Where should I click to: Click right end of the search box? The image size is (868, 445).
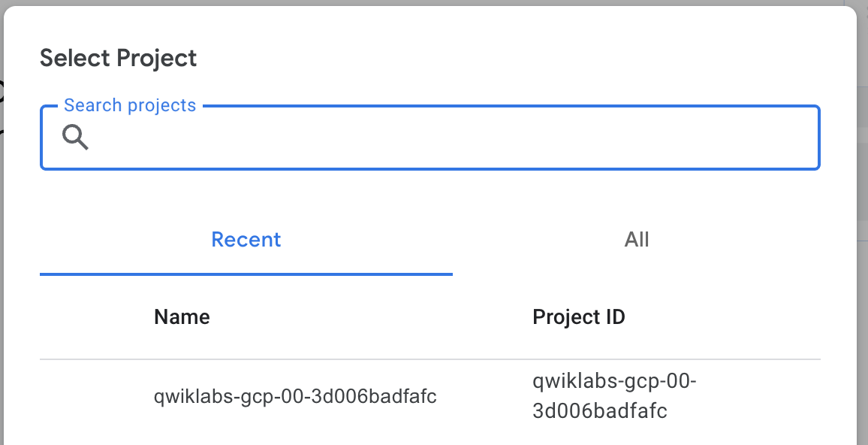click(x=796, y=138)
